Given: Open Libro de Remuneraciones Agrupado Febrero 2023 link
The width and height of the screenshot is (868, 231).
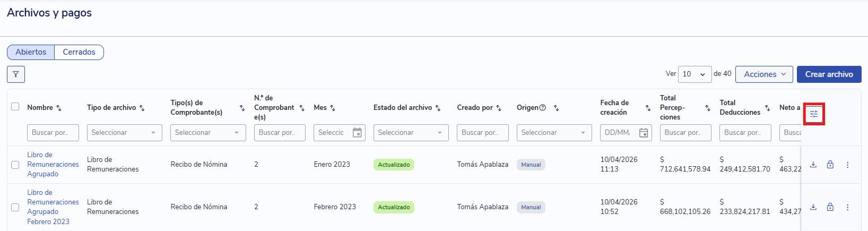Looking at the screenshot, I should pyautogui.click(x=53, y=207).
